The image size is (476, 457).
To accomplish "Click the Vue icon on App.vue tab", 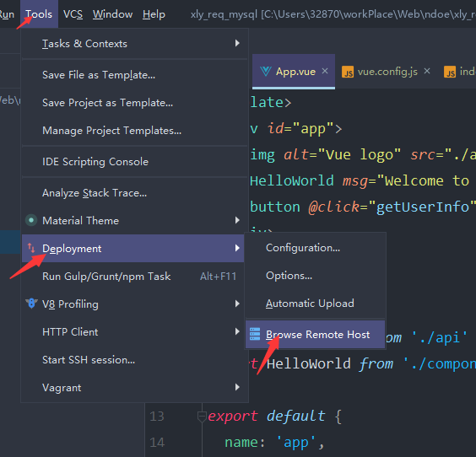I will [x=266, y=72].
